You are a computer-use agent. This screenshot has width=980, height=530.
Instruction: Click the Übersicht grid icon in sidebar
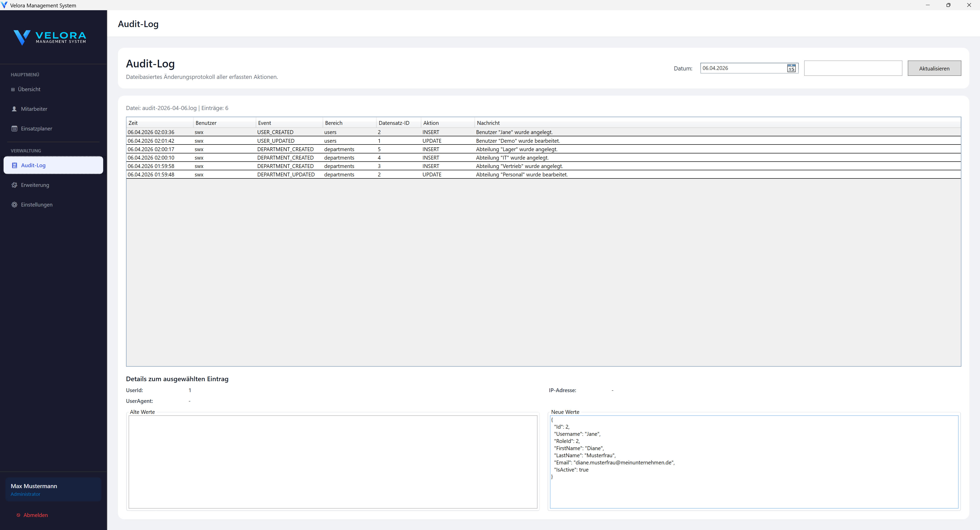tap(13, 89)
